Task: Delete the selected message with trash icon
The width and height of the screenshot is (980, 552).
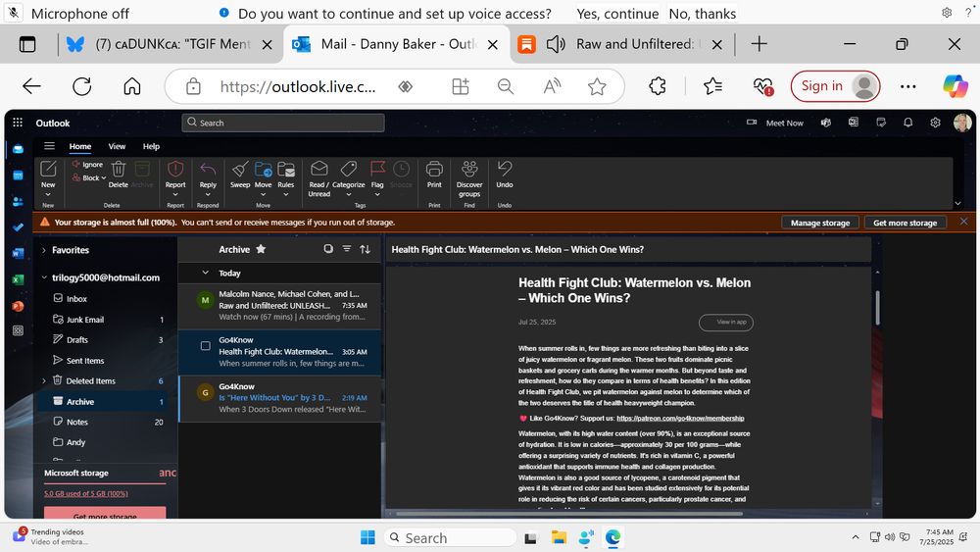Action: click(119, 169)
